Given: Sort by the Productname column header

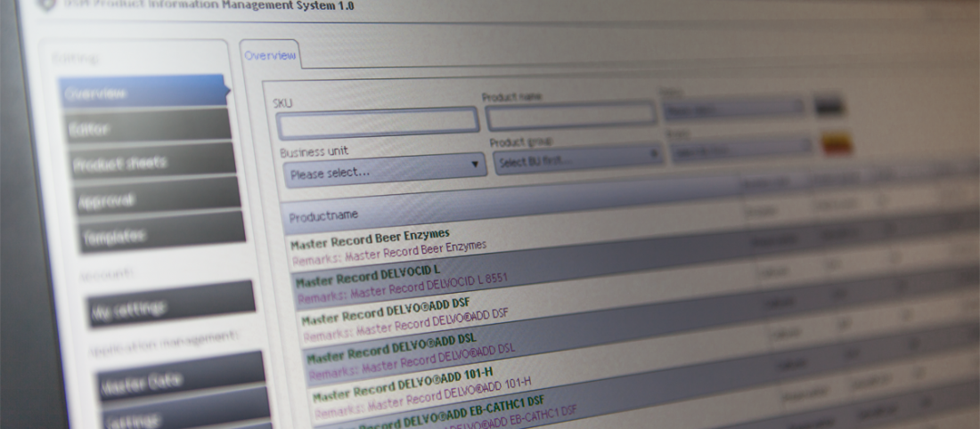Looking at the screenshot, I should point(323,214).
